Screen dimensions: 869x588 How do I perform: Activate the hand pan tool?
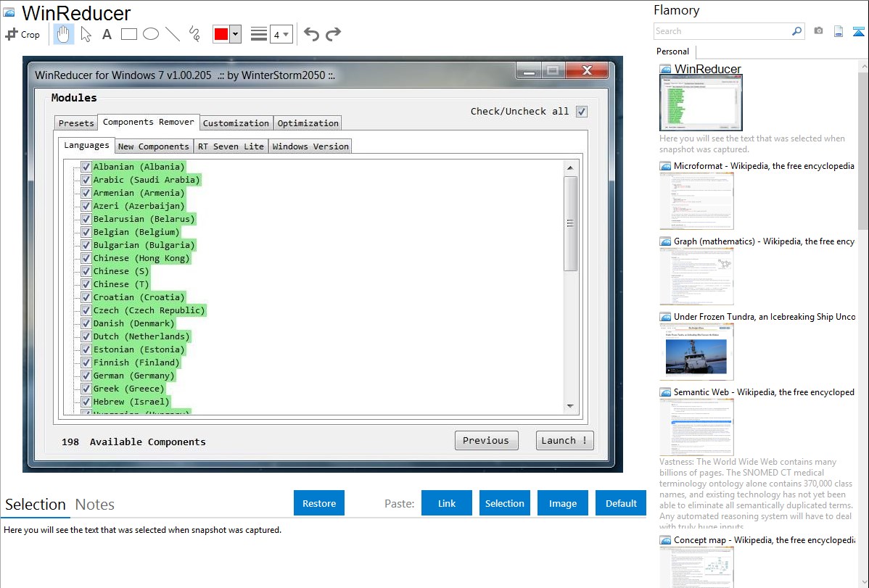[63, 34]
